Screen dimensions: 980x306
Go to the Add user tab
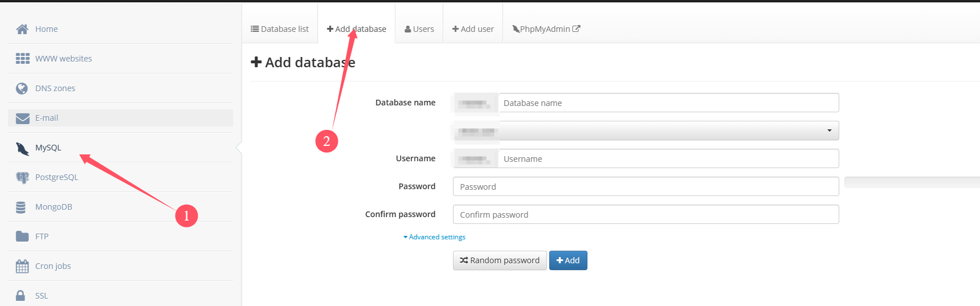[473, 29]
